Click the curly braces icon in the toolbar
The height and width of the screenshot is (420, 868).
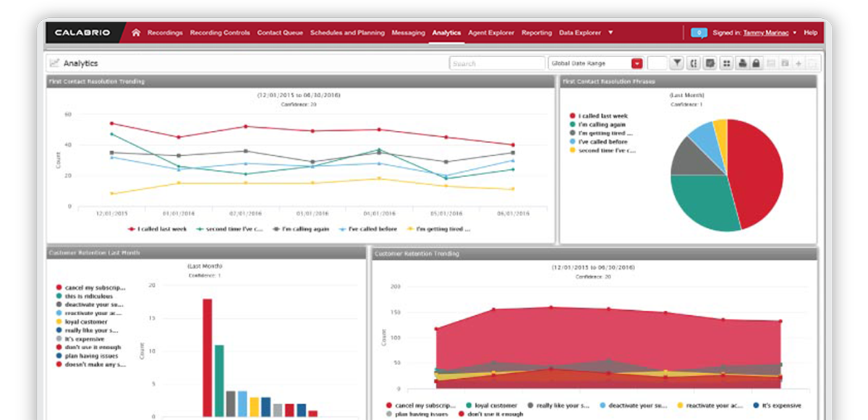click(x=694, y=64)
